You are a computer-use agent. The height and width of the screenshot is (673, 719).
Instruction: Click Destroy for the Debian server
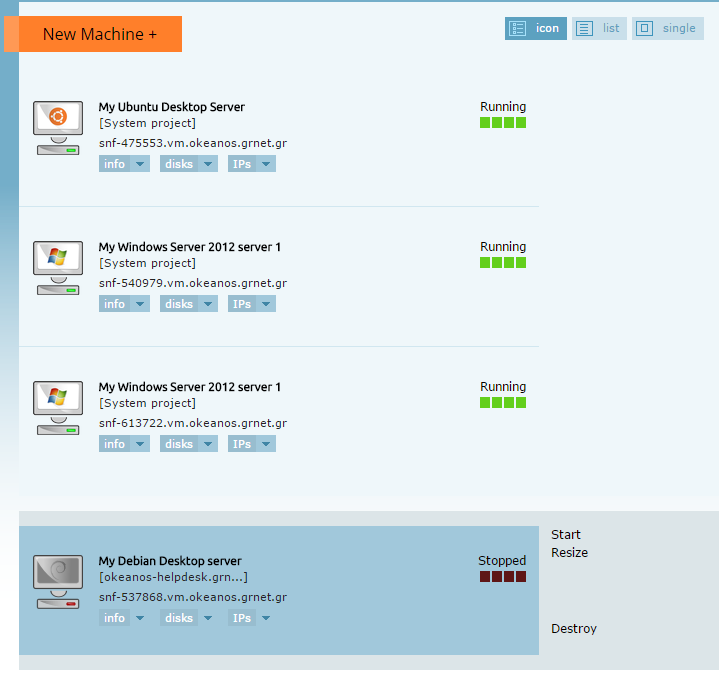(573, 629)
